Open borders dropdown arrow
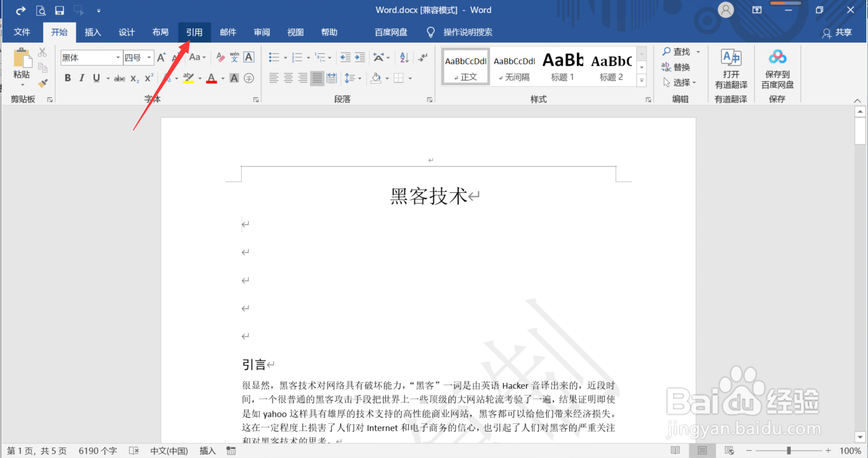 [x=410, y=78]
